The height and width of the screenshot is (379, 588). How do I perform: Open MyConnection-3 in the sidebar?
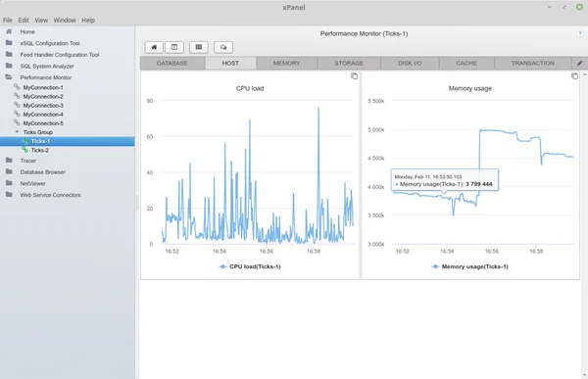pos(43,106)
